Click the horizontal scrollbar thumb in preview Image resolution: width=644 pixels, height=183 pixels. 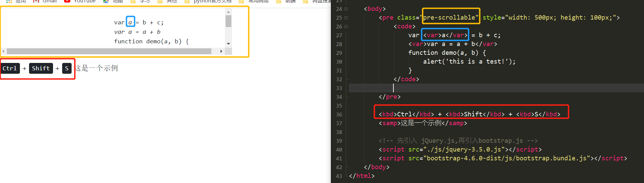109,51
